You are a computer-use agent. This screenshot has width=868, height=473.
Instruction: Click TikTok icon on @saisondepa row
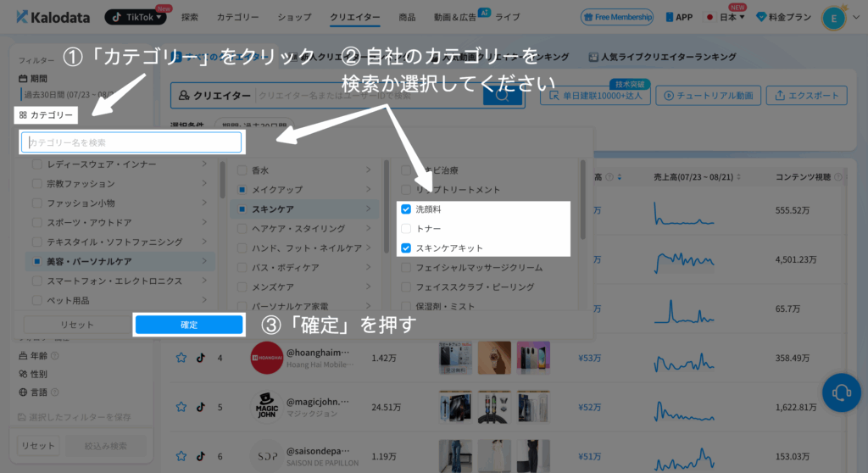tap(201, 456)
